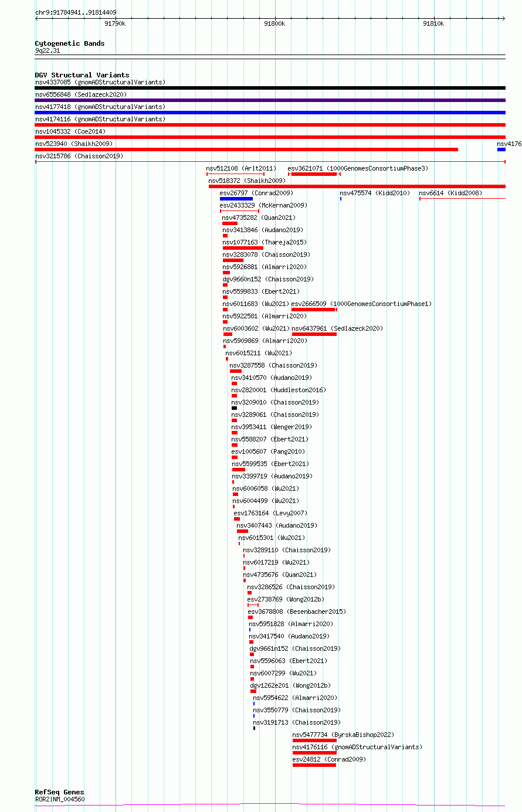Image resolution: width=522 pixels, height=812 pixels.
Task: Open variant nsv5477734 (ByrskaBishop2022) label
Action: [343, 735]
